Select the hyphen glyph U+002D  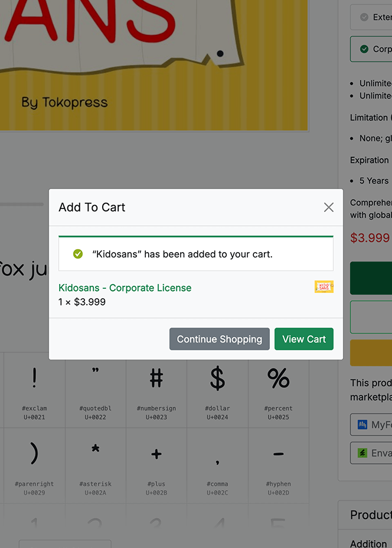279,466
